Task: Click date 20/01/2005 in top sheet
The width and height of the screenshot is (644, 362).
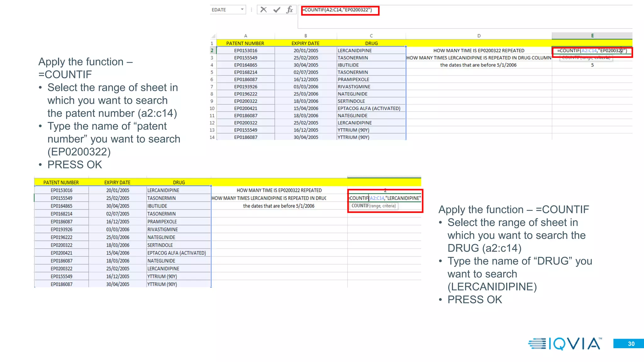Action: coord(306,51)
